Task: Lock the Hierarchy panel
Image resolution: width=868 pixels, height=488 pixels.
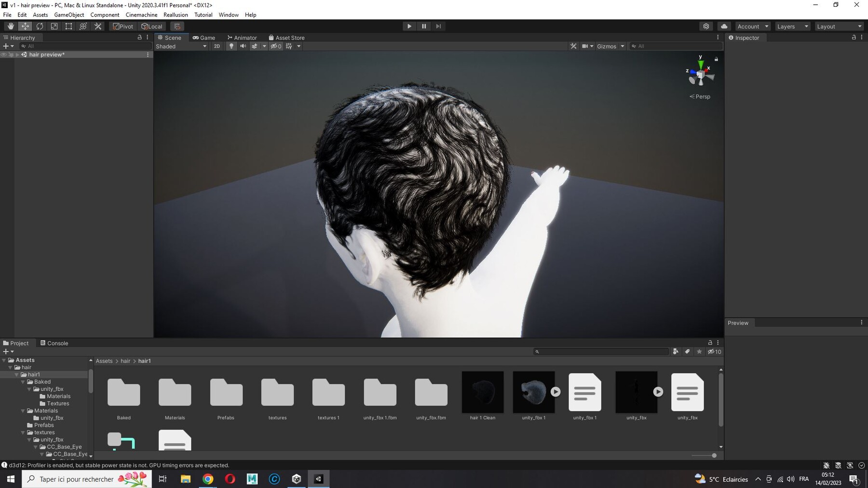Action: click(140, 37)
